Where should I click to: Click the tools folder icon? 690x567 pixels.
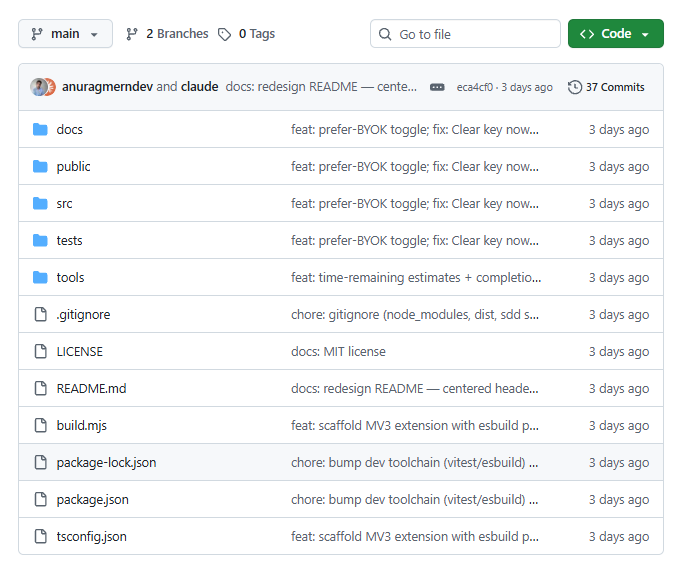click(x=40, y=277)
